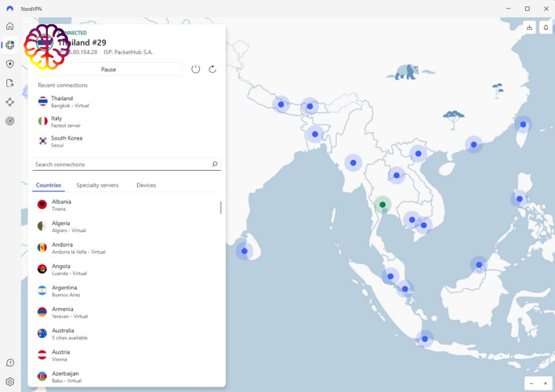Click South Korea flag in recent connections
Viewport: 555px width, 392px height.
click(43, 141)
